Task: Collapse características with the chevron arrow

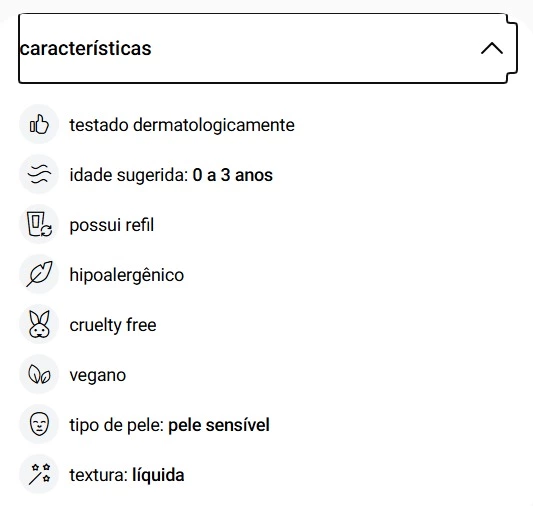Action: tap(492, 48)
